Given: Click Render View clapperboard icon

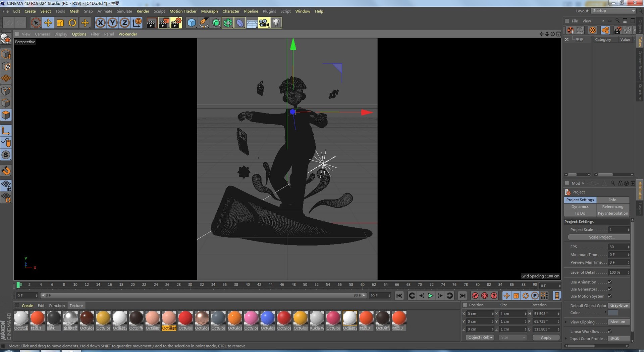Looking at the screenshot, I should [151, 23].
